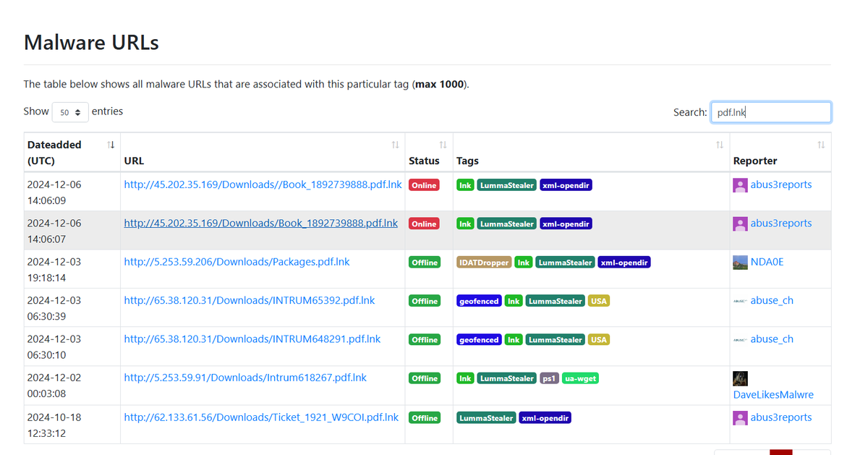868x455 pixels.
Task: Select lnk tag in Intrum618267 row
Action: [465, 378]
